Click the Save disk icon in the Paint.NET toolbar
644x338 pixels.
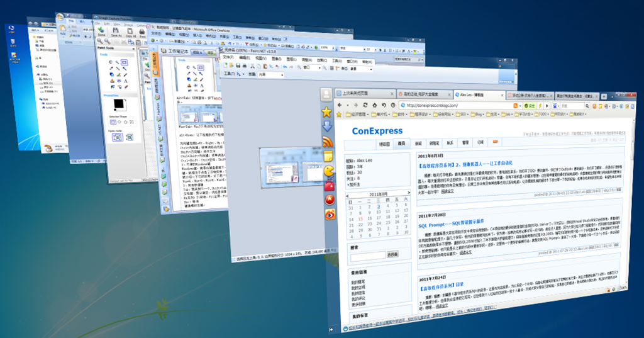[x=238, y=65]
